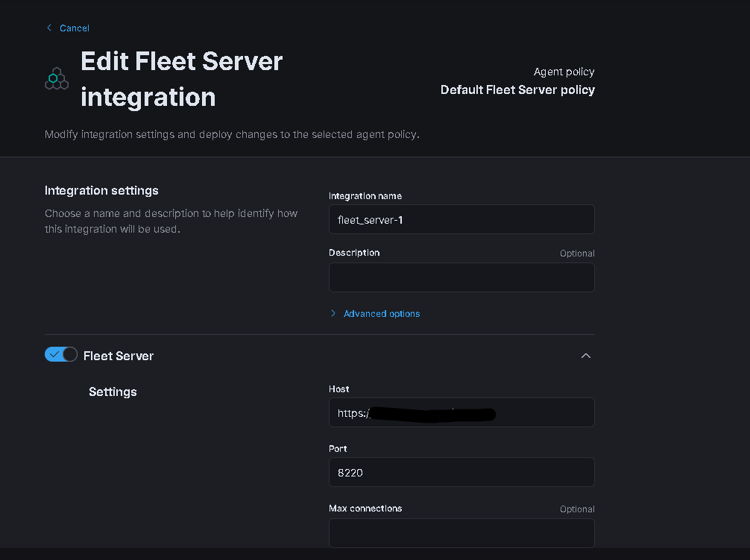This screenshot has height=560, width=750.
Task: Select the Port field showing 8220
Action: click(461, 472)
